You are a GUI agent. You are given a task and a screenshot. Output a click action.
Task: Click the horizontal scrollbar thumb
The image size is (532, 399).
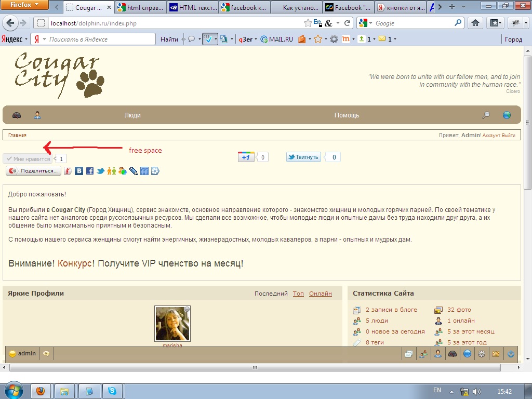pyautogui.click(x=255, y=367)
